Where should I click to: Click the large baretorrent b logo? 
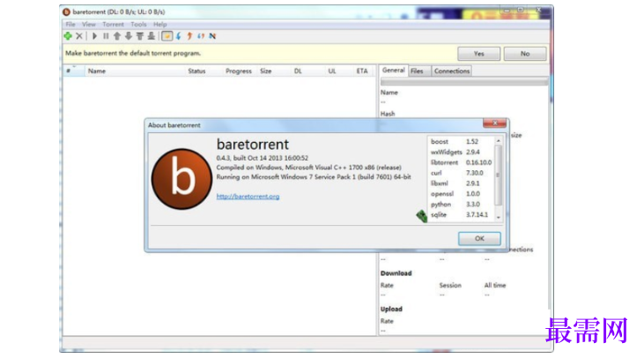pyautogui.click(x=181, y=179)
